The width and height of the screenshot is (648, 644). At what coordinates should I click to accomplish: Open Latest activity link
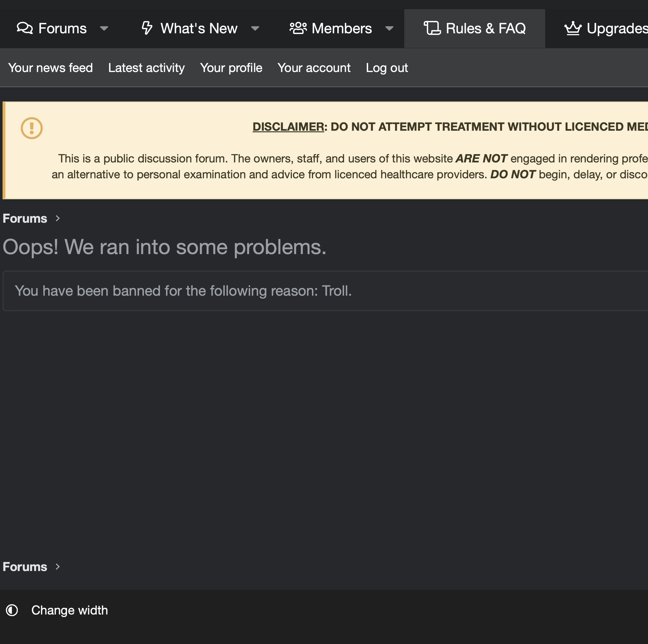[x=146, y=68]
